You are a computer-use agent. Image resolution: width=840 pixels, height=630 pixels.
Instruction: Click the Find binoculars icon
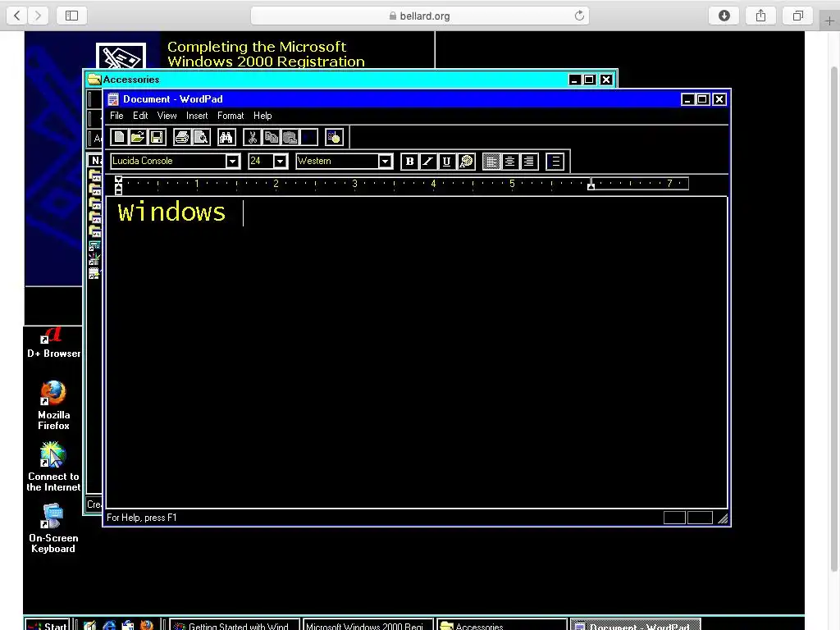[226, 137]
